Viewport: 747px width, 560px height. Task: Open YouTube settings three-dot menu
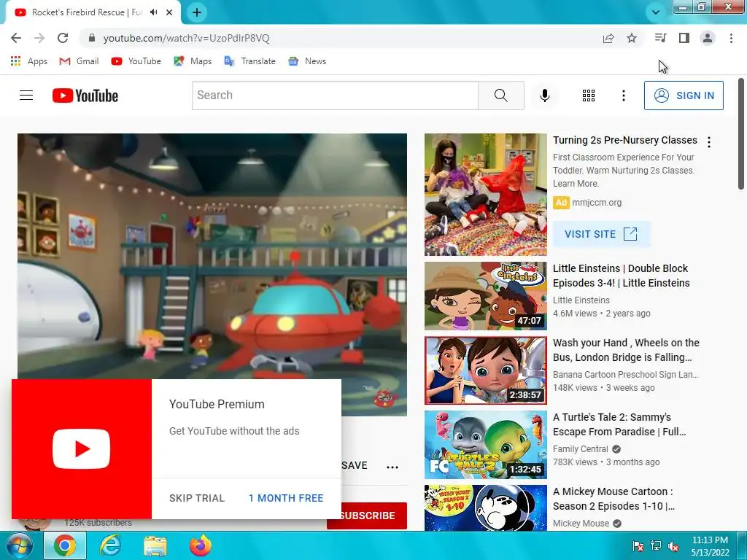point(623,96)
